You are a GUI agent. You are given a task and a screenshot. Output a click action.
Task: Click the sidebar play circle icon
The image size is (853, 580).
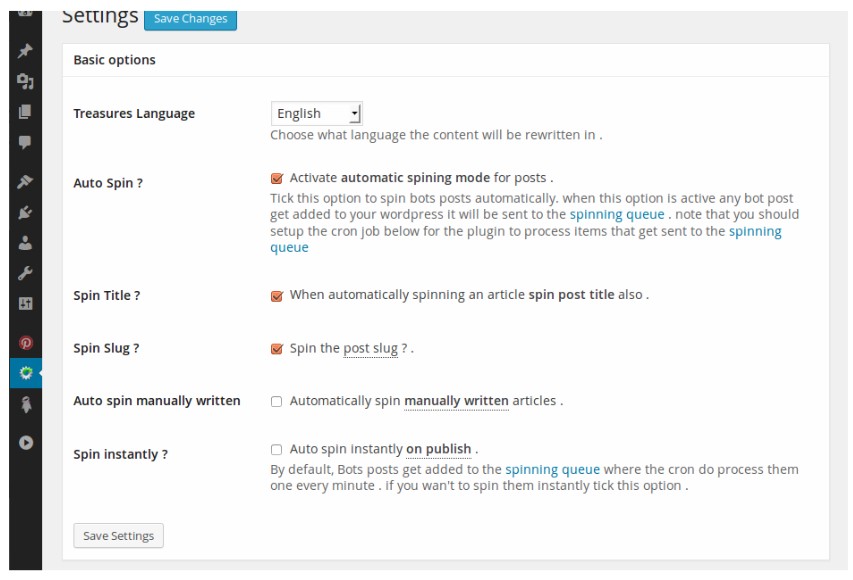[x=25, y=442]
